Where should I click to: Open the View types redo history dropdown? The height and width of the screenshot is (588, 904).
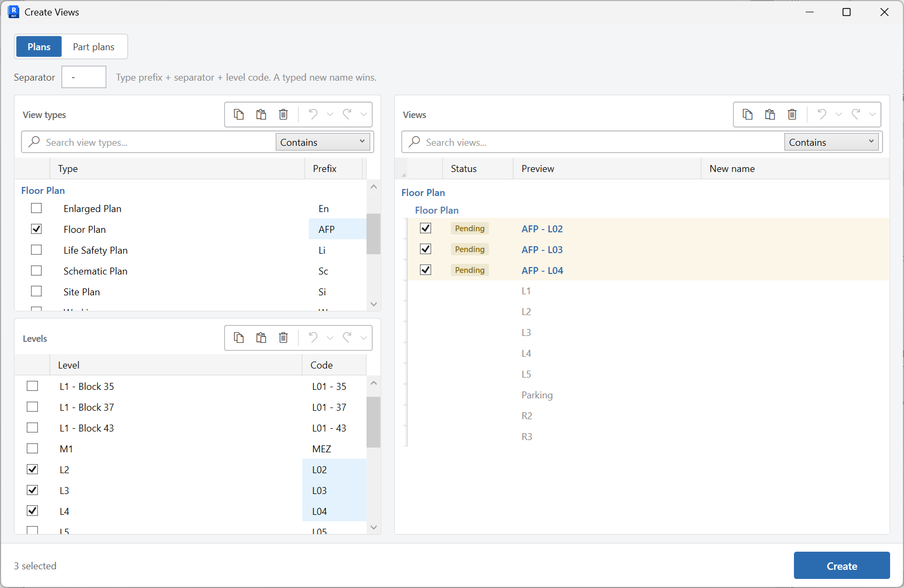(364, 114)
